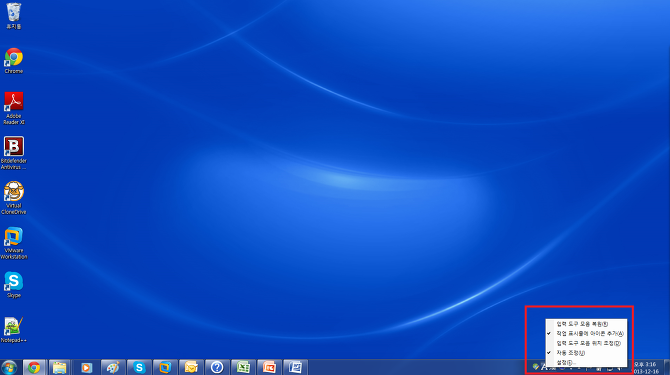Open '설정(E)...' from the context menu

point(586,362)
